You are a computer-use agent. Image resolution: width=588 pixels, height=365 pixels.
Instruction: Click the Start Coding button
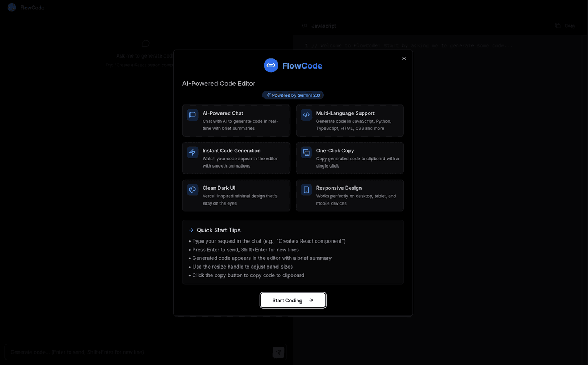(293, 300)
